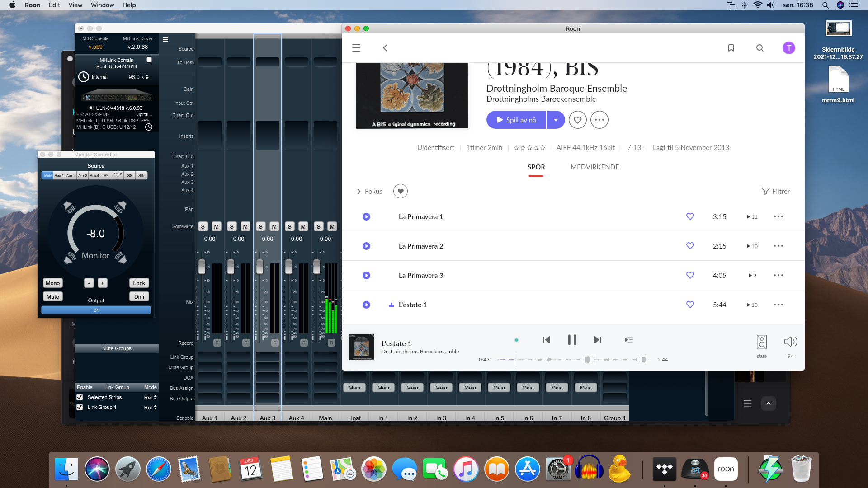Image resolution: width=868 pixels, height=488 pixels.
Task: Open Roon from the Dock
Action: click(x=726, y=469)
